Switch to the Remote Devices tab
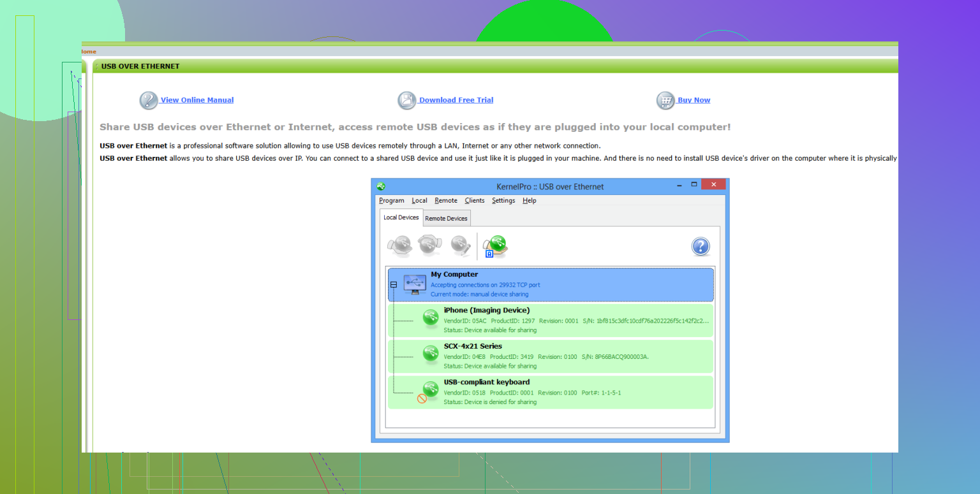This screenshot has height=494, width=980. [447, 218]
